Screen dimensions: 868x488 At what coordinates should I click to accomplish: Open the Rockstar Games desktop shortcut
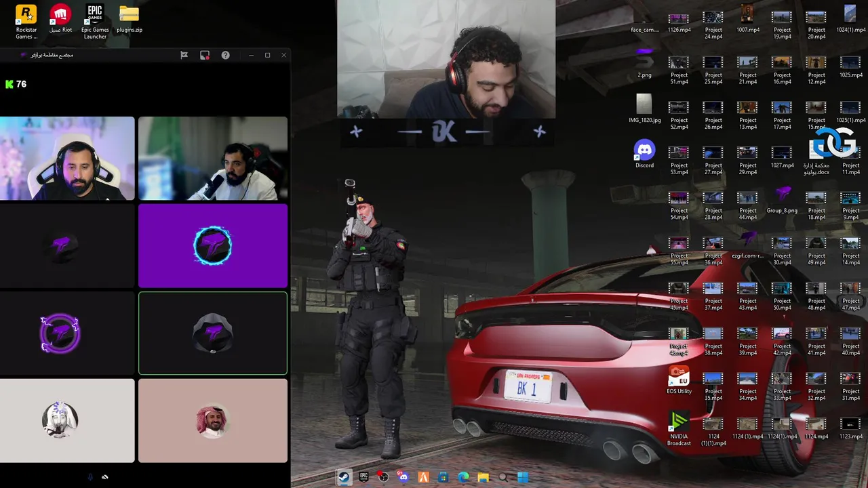coord(26,22)
